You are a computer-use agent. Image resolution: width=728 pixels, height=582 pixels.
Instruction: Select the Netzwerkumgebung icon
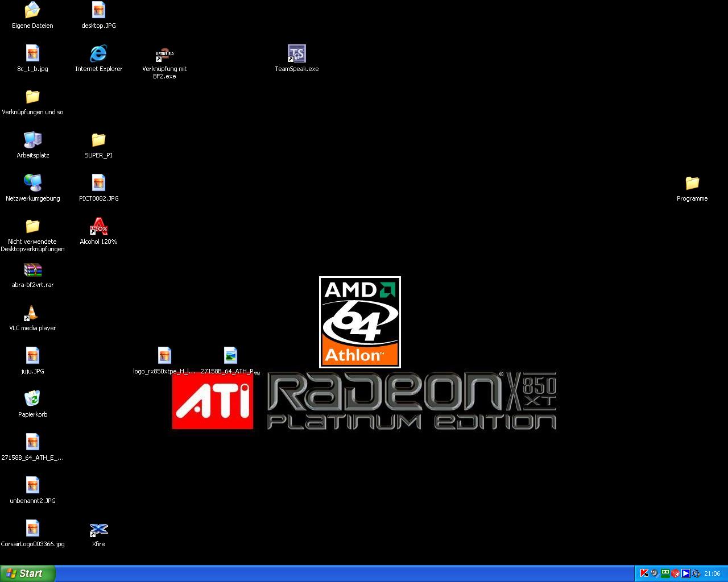(32, 183)
